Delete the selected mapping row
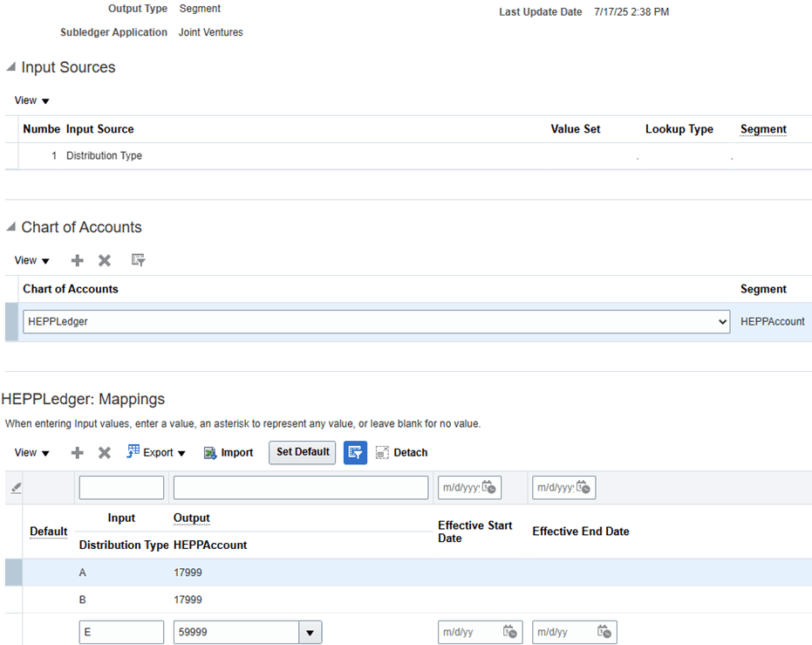This screenshot has height=645, width=812. point(103,452)
